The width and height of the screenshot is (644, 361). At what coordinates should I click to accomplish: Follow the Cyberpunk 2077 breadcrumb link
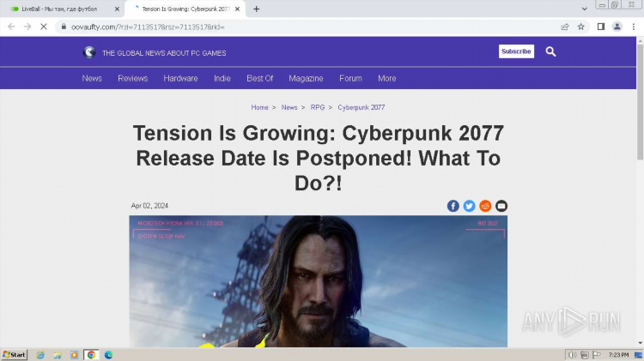361,107
